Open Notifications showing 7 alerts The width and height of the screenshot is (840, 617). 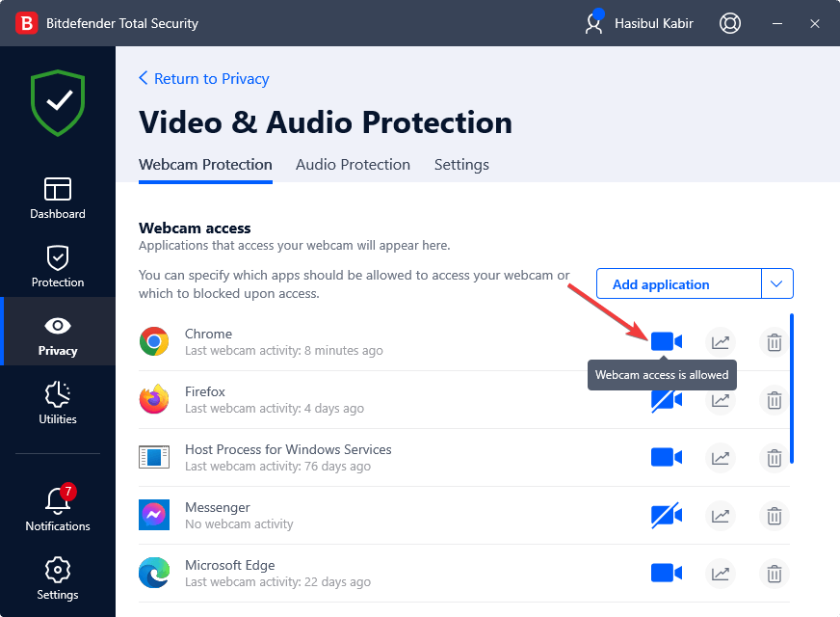(57, 508)
